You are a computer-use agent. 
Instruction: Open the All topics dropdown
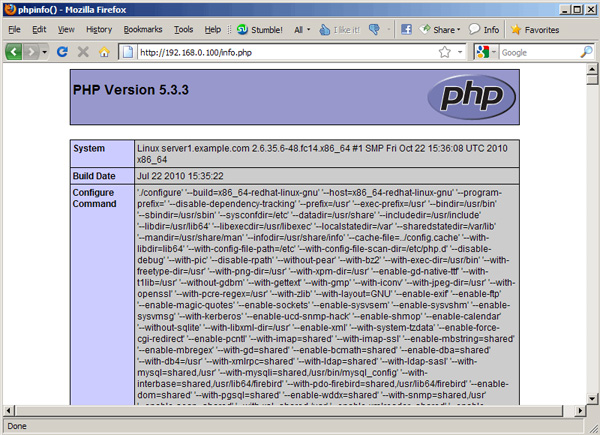click(302, 30)
